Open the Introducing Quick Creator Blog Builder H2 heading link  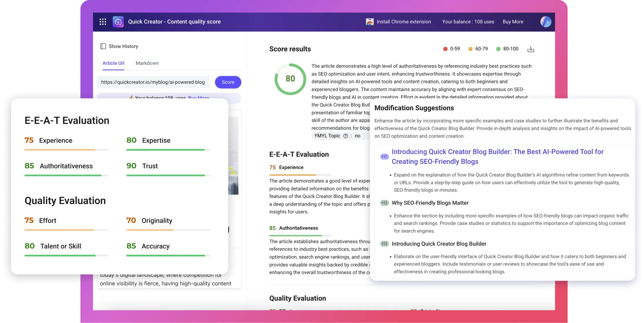[498, 157]
